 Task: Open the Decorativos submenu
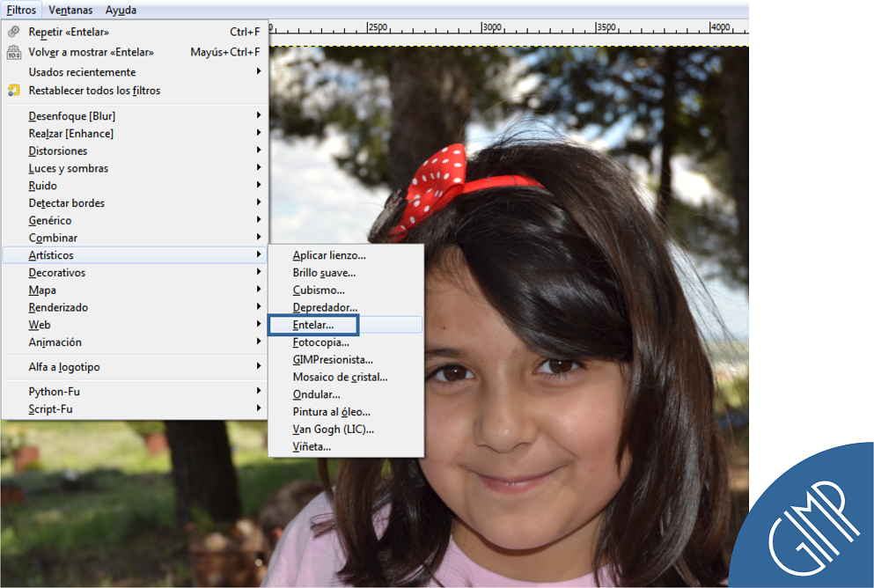(134, 273)
